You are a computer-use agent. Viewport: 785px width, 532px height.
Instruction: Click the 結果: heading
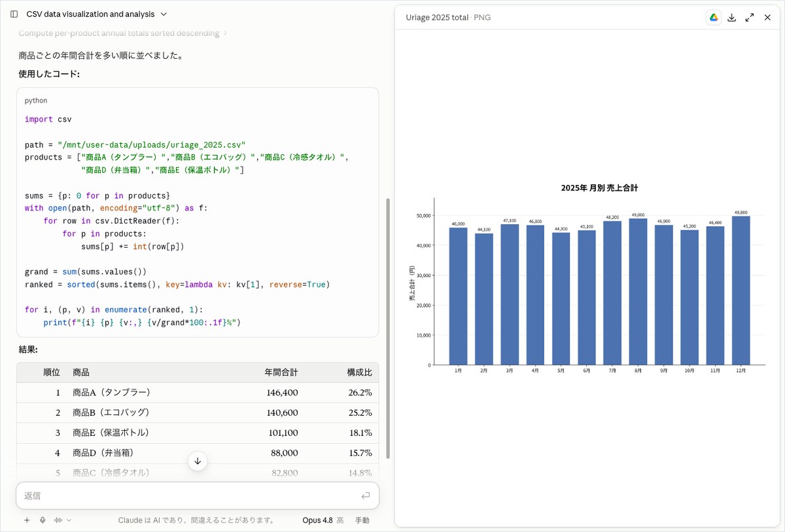(28, 350)
